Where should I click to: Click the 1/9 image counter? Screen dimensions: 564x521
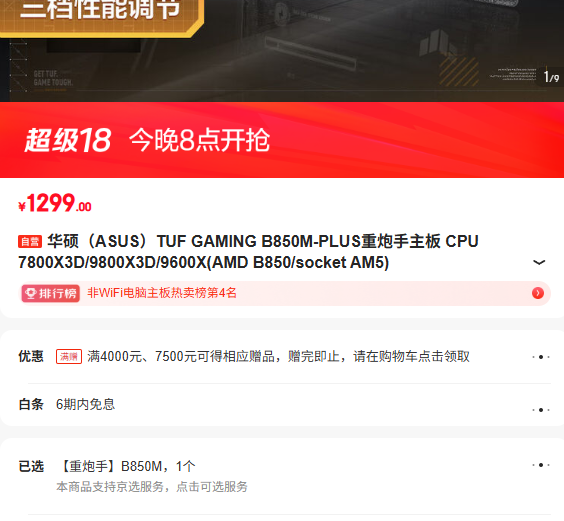pyautogui.click(x=551, y=77)
